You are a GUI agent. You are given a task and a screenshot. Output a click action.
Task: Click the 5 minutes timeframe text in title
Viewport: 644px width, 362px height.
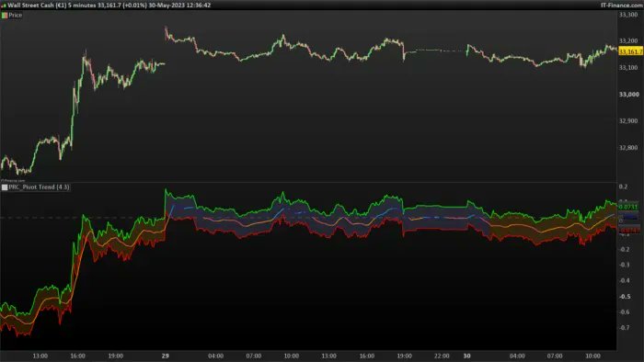click(82, 6)
